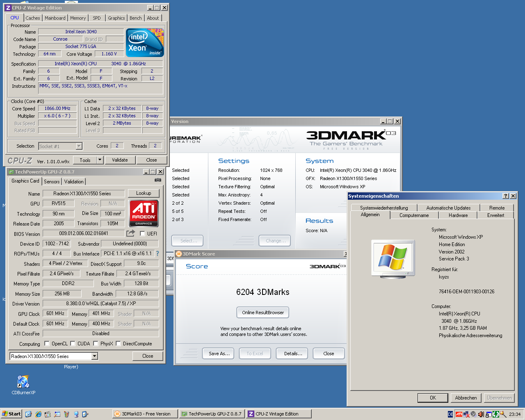Click the Windows XP monitor logo in Systemeigenschaften
Viewport: 525px width, 420px height.
coord(393,258)
